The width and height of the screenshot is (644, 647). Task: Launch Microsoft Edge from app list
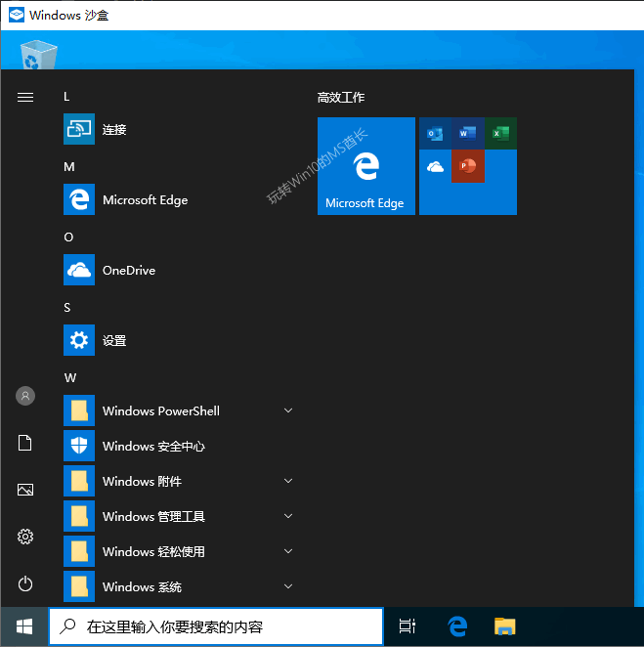point(79,199)
